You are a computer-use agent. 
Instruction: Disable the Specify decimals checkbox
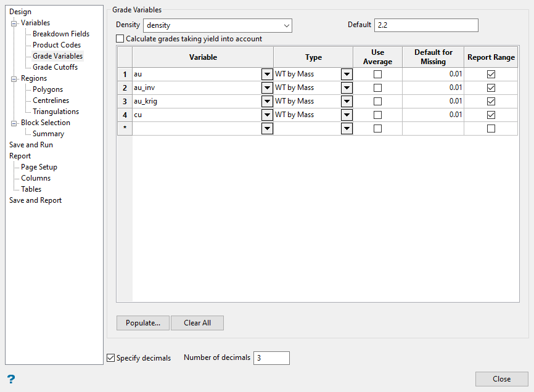click(111, 357)
